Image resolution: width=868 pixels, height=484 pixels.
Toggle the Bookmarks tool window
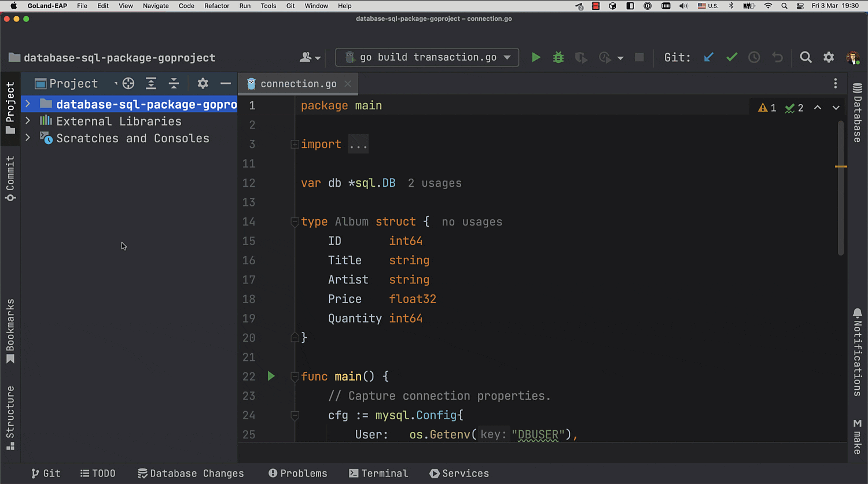(10, 331)
